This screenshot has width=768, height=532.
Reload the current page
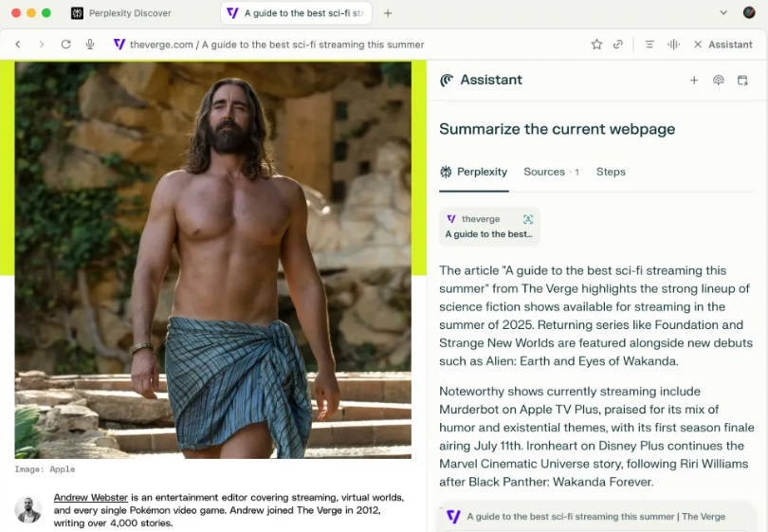click(65, 45)
